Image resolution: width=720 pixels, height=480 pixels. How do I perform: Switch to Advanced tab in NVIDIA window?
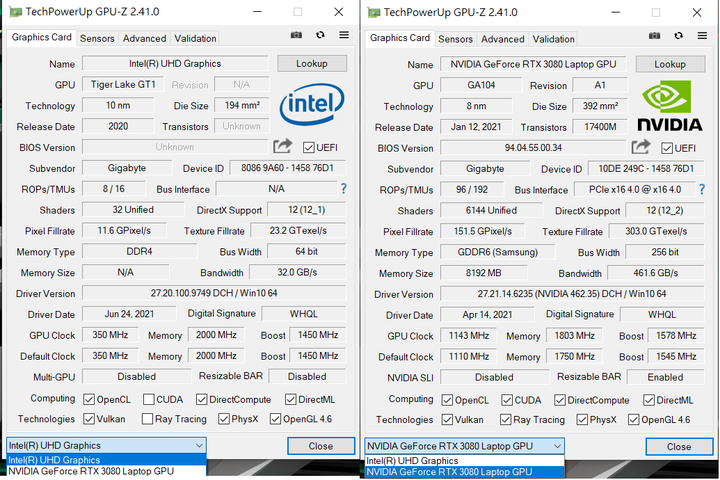(x=502, y=40)
